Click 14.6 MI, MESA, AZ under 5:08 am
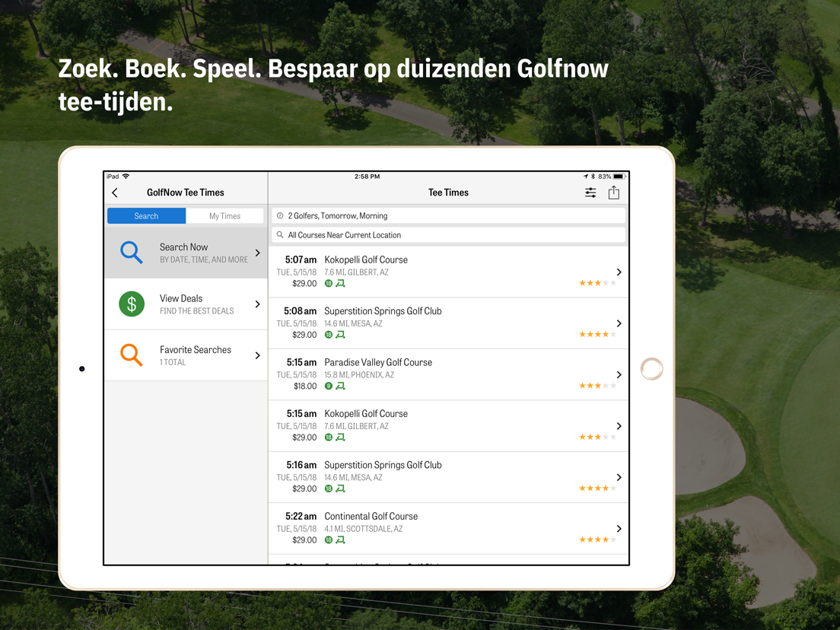 pos(353,323)
